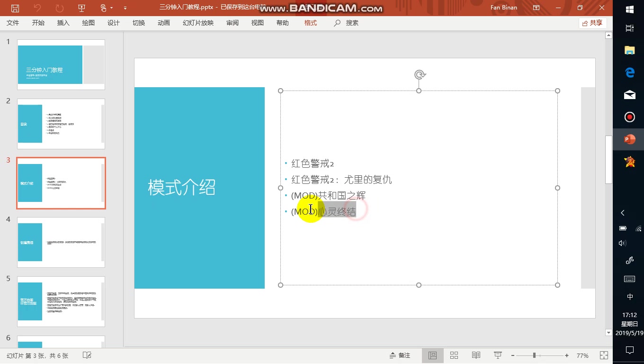Viewport: 644px width, 364px height.
Task: Click bullet text 红色警戒2：尤里的复仇
Action: point(341,180)
